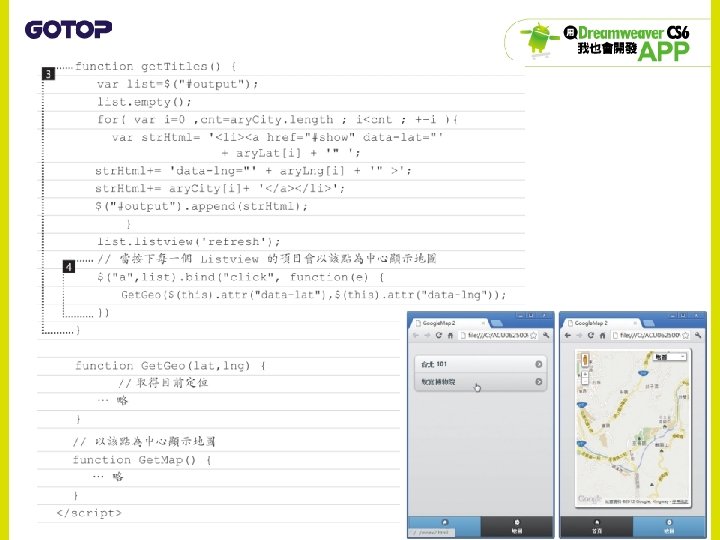The width and height of the screenshot is (720, 540).
Task: Close GoogleMap 2 tab in right browser
Action: point(635,323)
